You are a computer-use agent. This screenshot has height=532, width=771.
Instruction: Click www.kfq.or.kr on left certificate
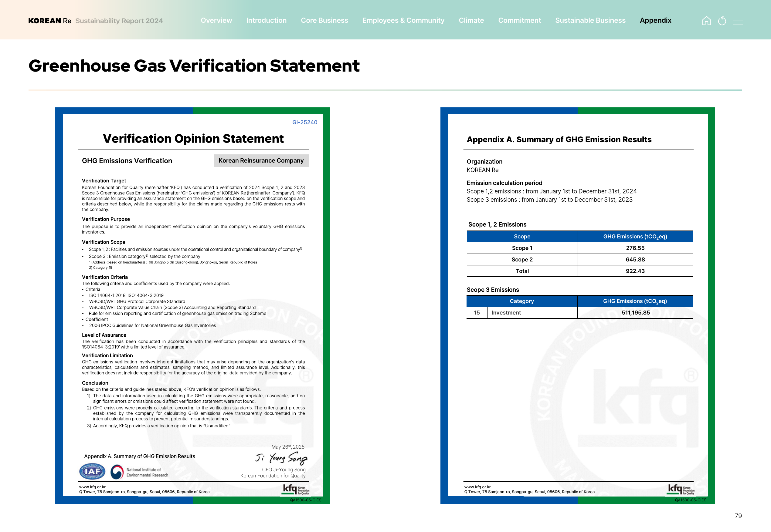tap(92, 487)
